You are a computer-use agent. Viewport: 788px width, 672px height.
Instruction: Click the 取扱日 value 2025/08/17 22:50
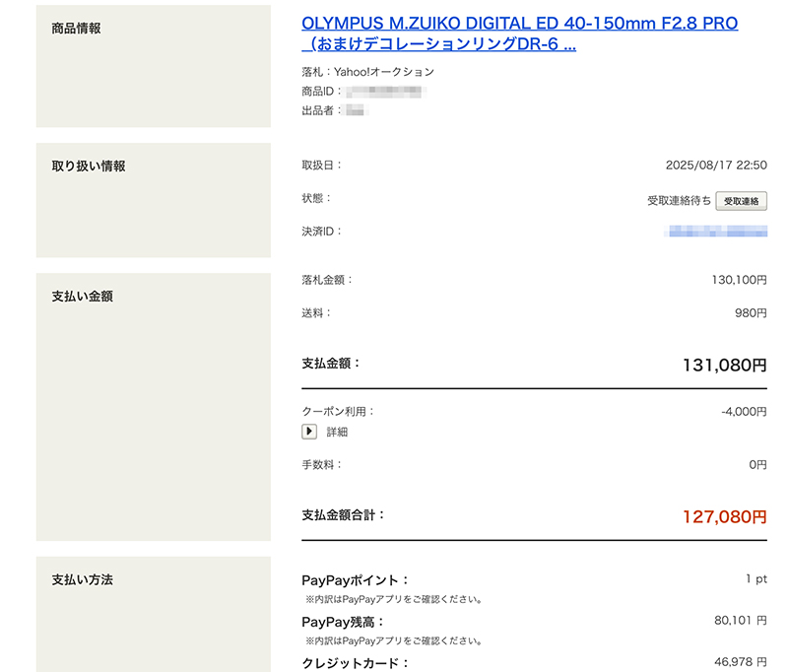pyautogui.click(x=716, y=166)
